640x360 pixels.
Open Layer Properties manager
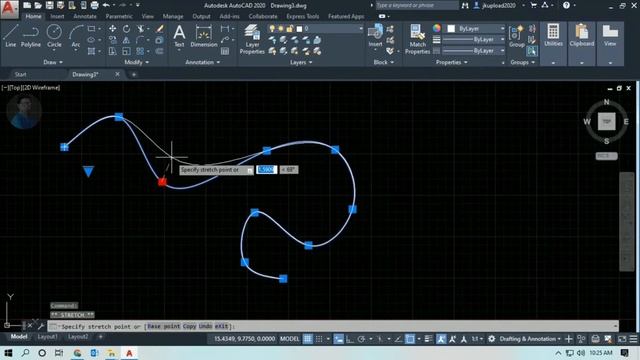[252, 39]
